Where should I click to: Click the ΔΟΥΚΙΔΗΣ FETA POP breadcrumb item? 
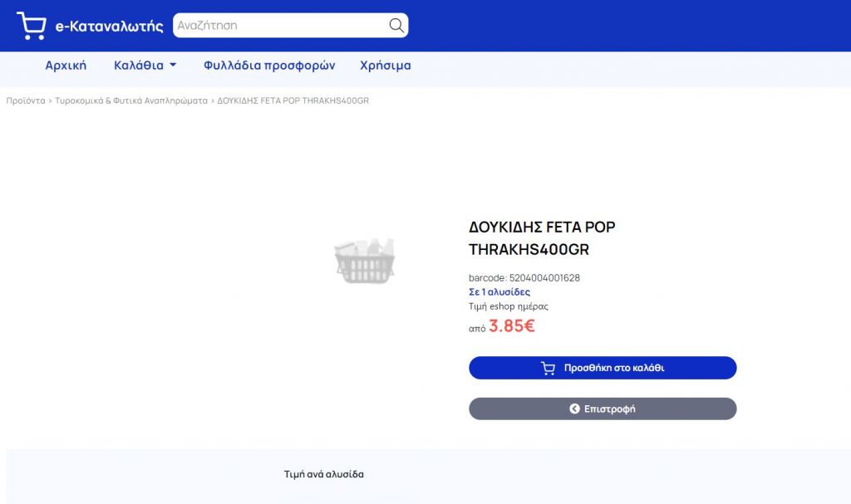pos(293,100)
